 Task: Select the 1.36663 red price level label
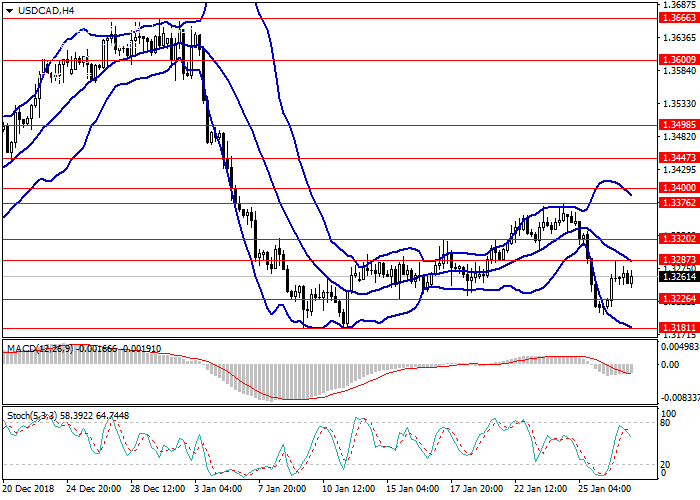[680, 18]
